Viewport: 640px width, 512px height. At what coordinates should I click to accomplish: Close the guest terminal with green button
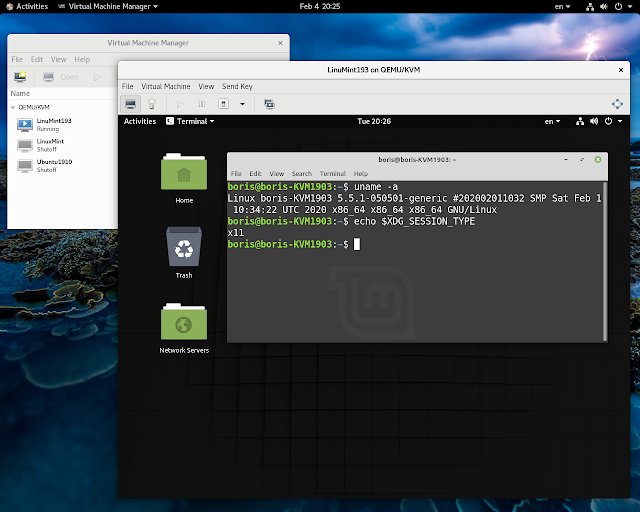pos(598,160)
